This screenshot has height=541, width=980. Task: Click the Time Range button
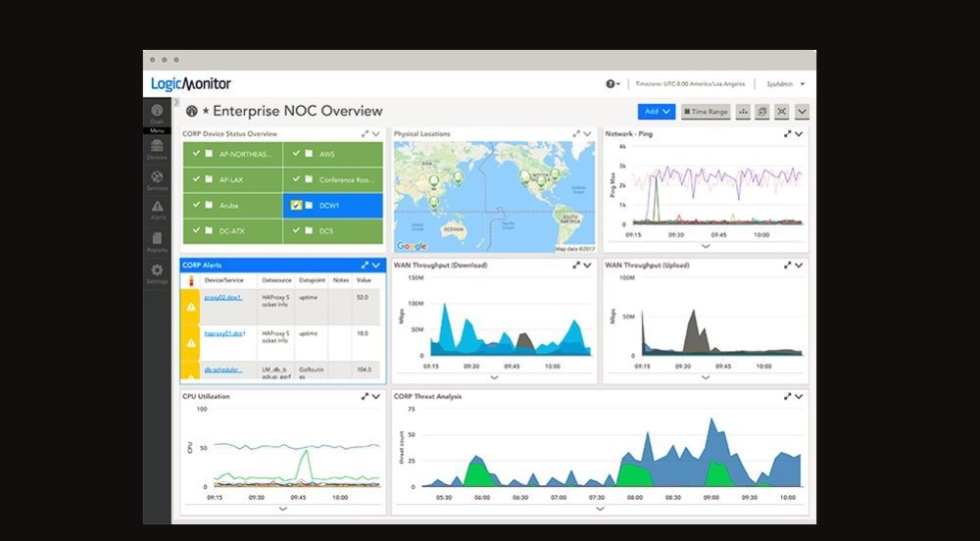[706, 112]
